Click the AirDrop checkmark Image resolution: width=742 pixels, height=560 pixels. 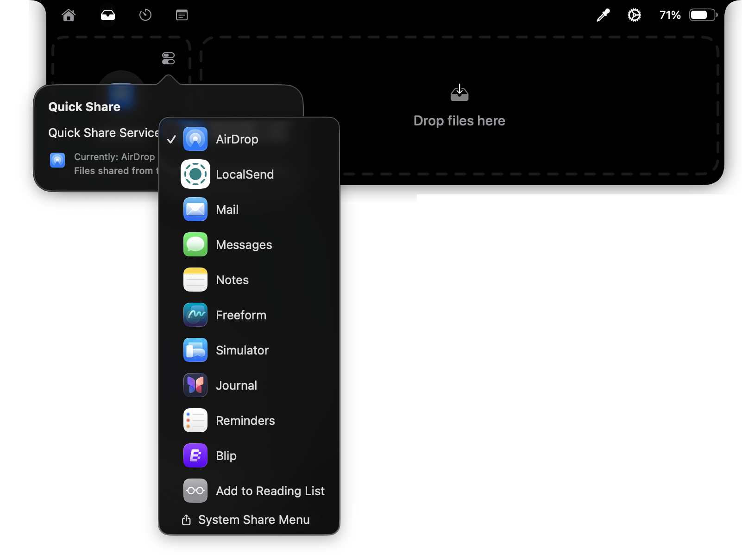[x=171, y=139]
